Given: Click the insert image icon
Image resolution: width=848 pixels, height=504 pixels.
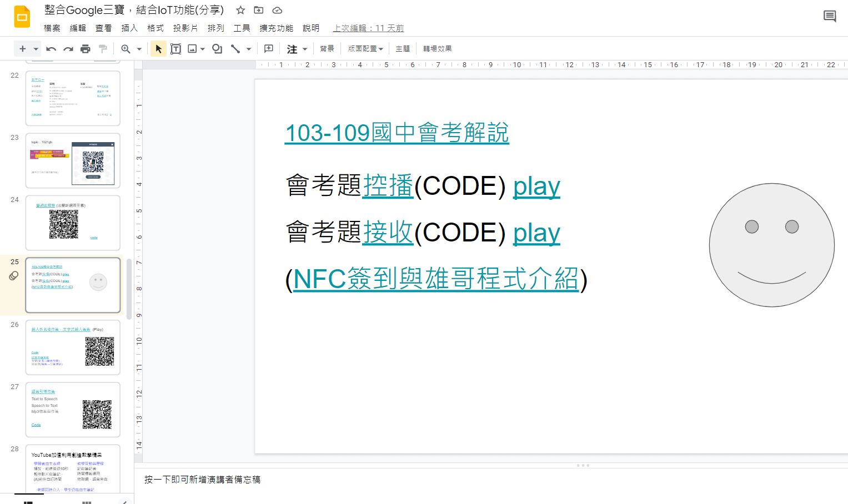Looking at the screenshot, I should click(x=192, y=49).
